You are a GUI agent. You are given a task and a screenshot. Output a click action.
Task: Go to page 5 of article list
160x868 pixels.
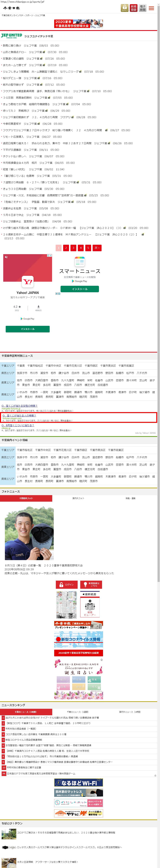88,248
